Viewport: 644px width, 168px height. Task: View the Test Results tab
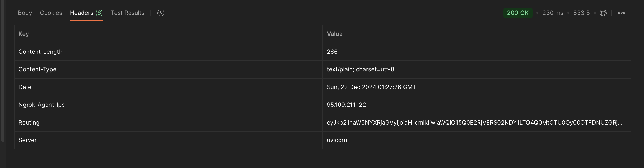[128, 13]
